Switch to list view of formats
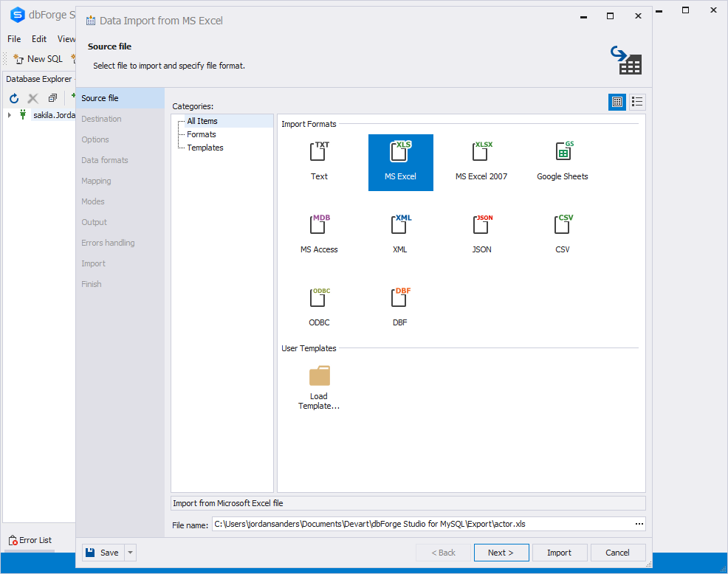Image resolution: width=728 pixels, height=574 pixels. tap(637, 102)
